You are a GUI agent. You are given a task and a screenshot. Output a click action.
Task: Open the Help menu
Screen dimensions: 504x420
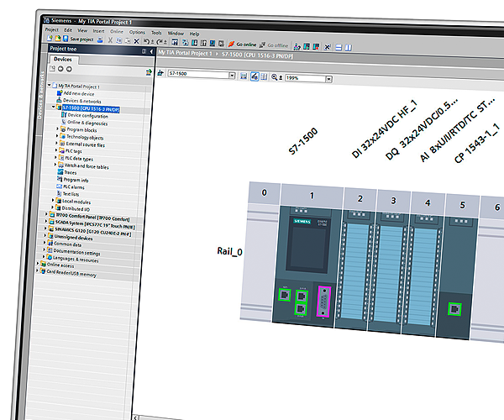[195, 34]
